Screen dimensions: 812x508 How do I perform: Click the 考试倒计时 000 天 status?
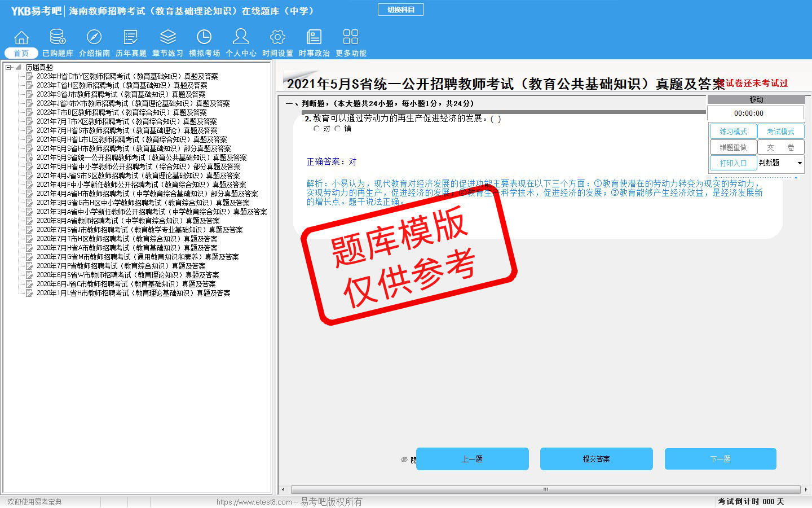point(751,501)
